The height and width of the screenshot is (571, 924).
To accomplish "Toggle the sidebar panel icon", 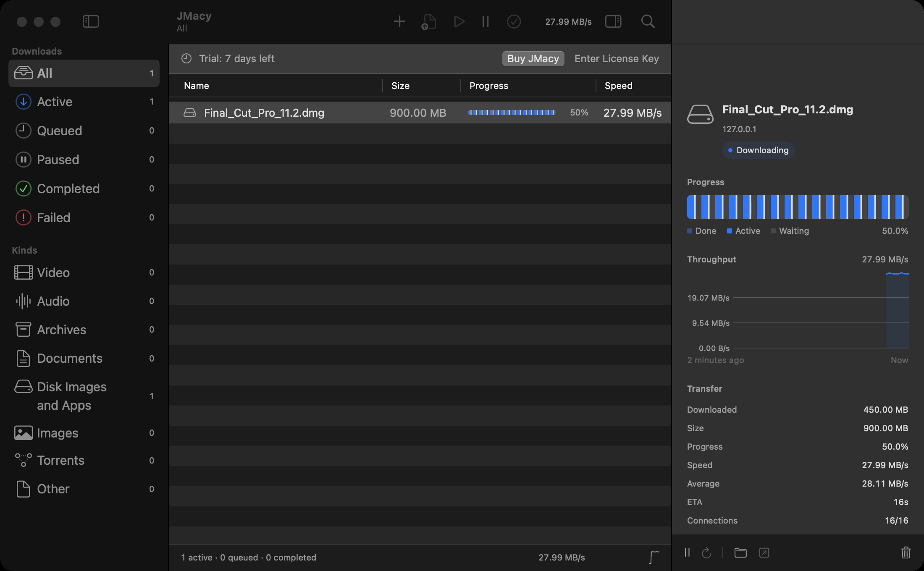I will 91,21.
